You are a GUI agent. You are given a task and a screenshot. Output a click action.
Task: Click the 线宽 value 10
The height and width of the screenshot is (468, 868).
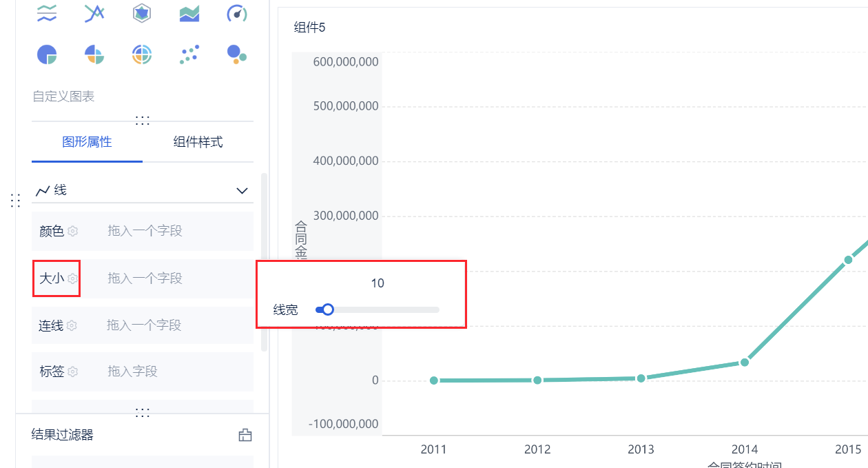point(377,283)
